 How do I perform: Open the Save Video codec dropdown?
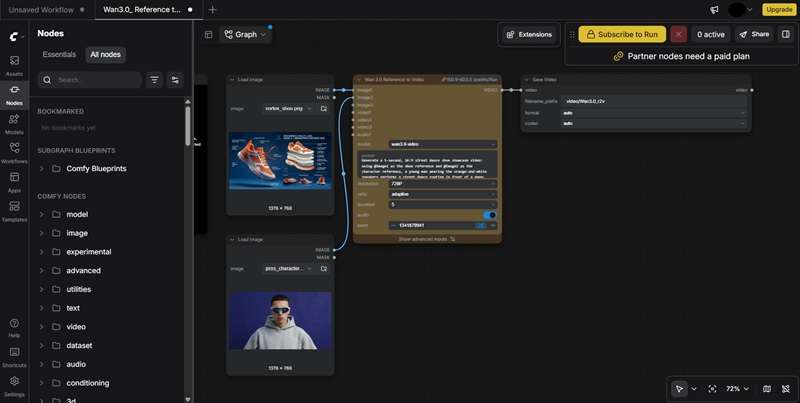pyautogui.click(x=654, y=123)
